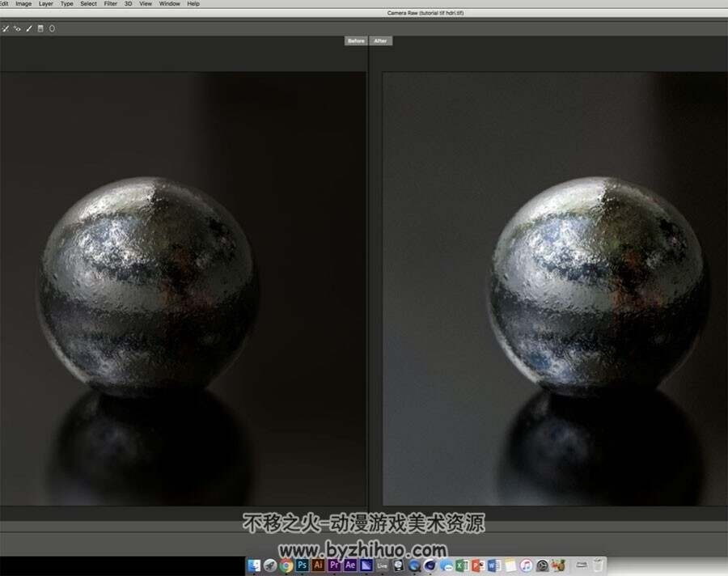
Task: Click the After view label
Action: [381, 41]
